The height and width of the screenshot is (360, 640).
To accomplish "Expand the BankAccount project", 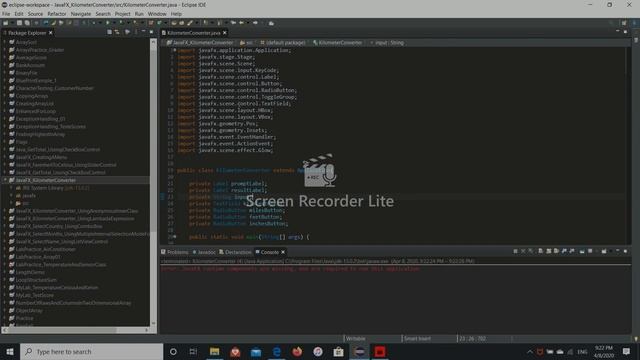I will pyautogui.click(x=5, y=65).
